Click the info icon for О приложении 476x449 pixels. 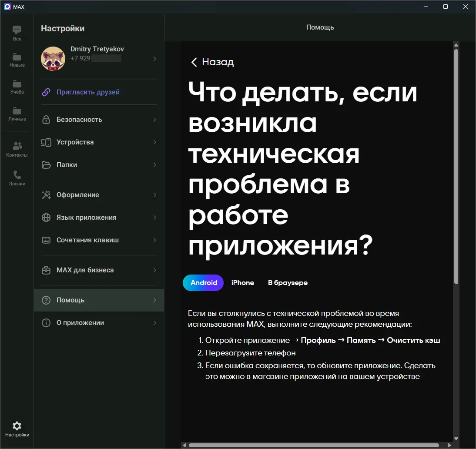pyautogui.click(x=46, y=323)
